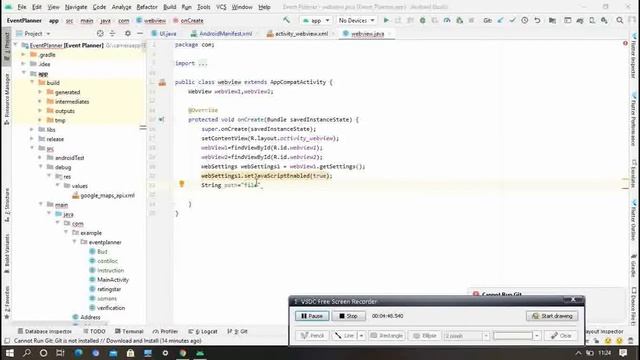Click Collapse All icon in Project panel
Viewport: 640px width, 360px height.
tap(112, 33)
